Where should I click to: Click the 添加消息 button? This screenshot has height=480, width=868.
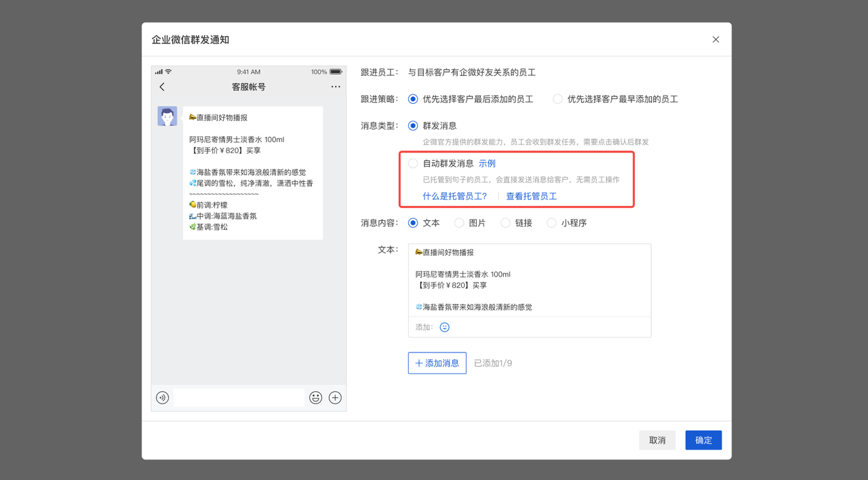437,363
